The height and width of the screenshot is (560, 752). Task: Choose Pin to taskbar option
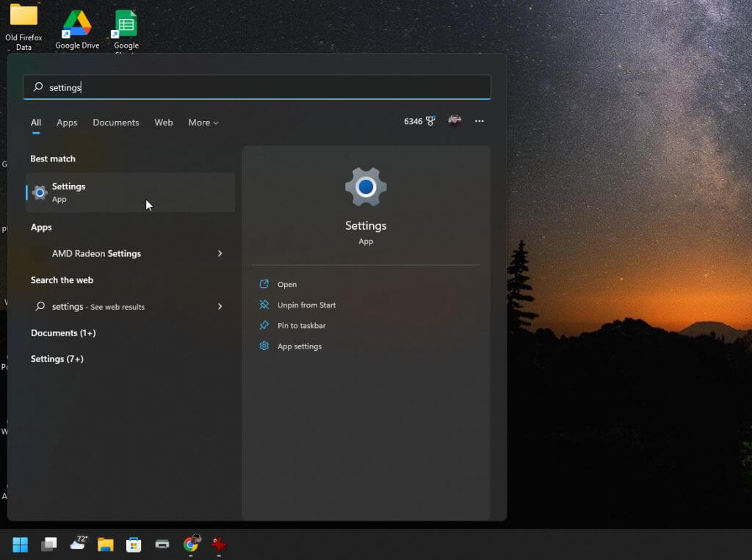[x=301, y=325]
